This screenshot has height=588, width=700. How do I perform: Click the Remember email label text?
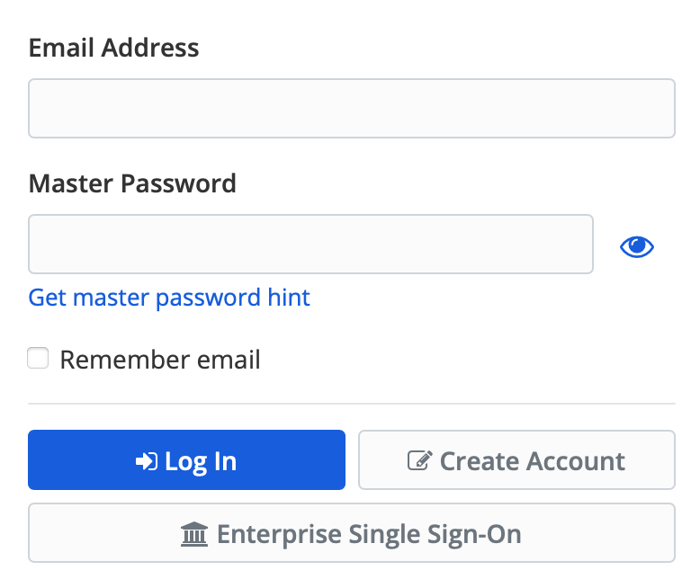160,360
